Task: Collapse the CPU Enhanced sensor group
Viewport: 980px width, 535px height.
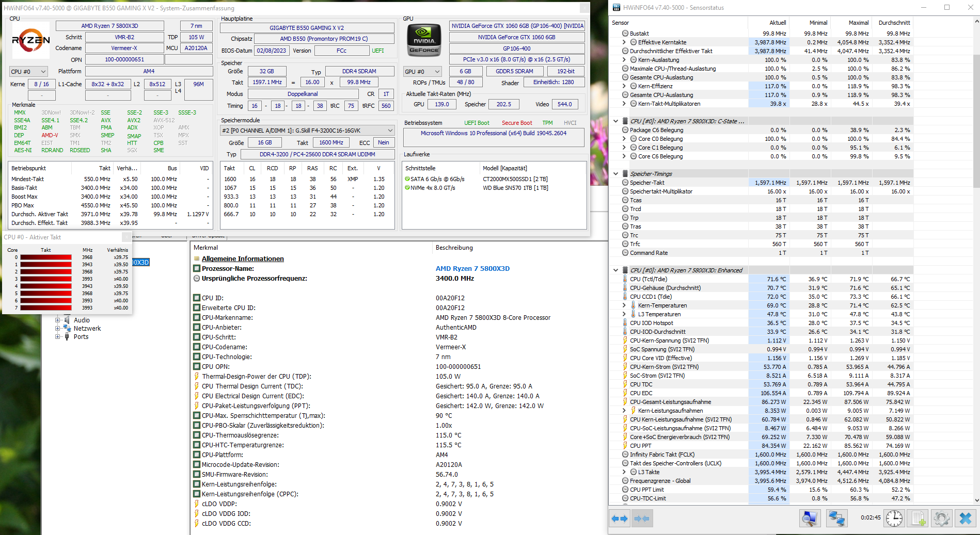Action: point(616,270)
